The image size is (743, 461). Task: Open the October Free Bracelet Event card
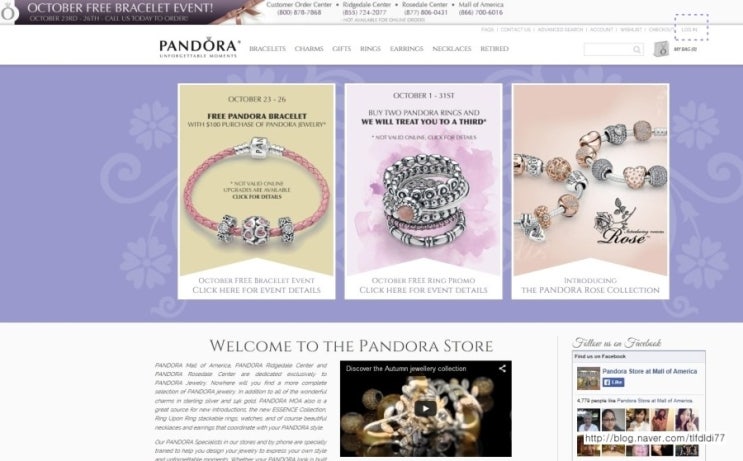256,191
